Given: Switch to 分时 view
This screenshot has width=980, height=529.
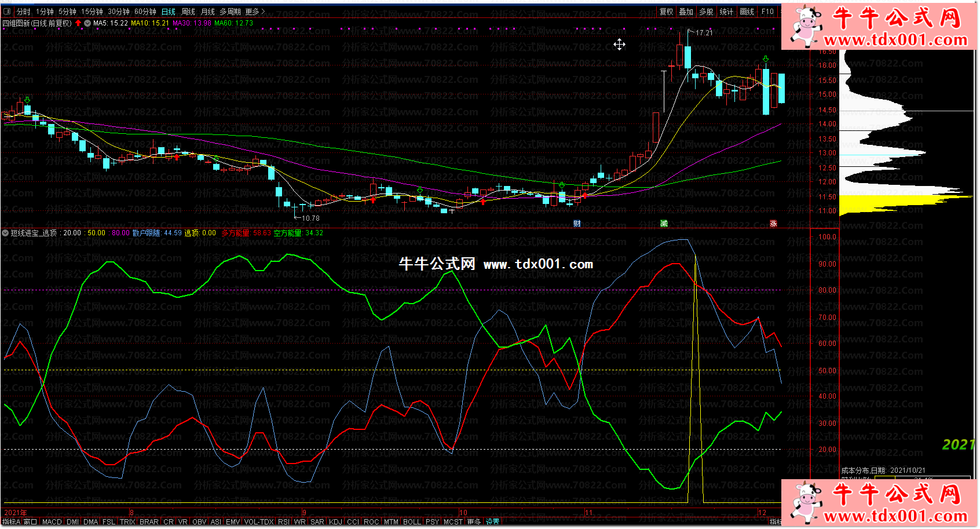Looking at the screenshot, I should click(x=23, y=12).
